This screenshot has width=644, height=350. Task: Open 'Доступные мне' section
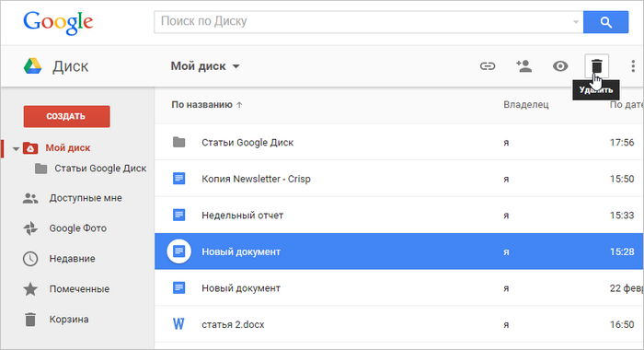coord(86,198)
